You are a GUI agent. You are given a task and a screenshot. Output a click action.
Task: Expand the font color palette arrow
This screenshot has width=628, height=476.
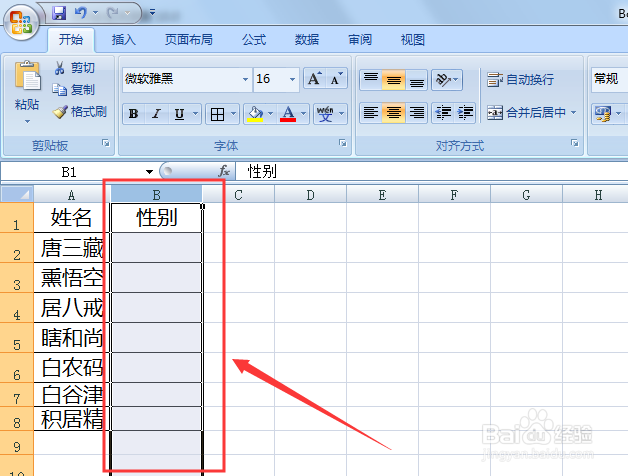point(304,114)
